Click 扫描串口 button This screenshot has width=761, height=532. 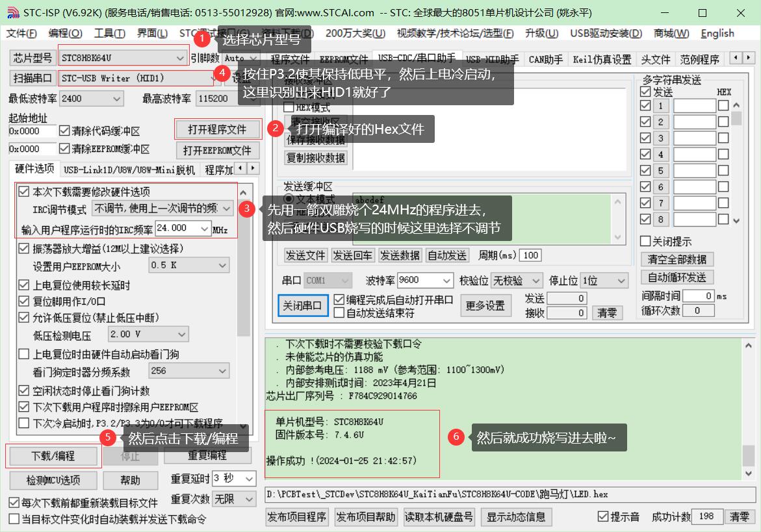(x=32, y=77)
